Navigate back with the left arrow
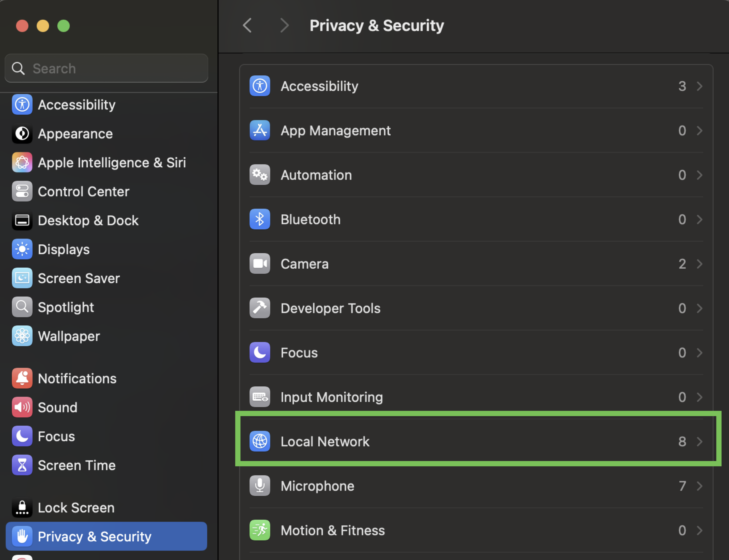 click(x=247, y=25)
